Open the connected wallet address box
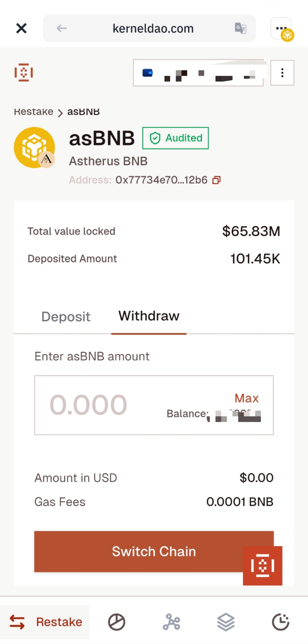This screenshot has width=308, height=644. [198, 73]
